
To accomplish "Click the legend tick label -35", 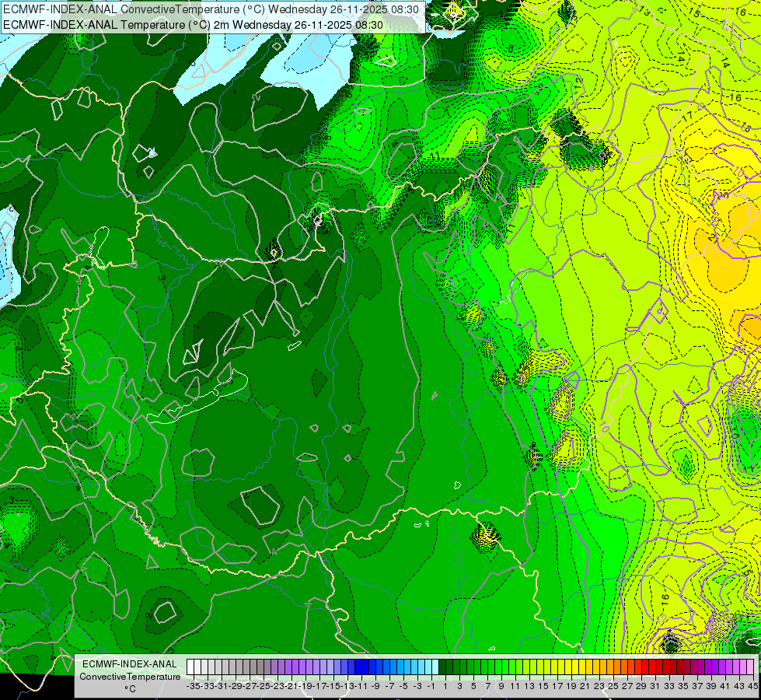I will [193, 686].
